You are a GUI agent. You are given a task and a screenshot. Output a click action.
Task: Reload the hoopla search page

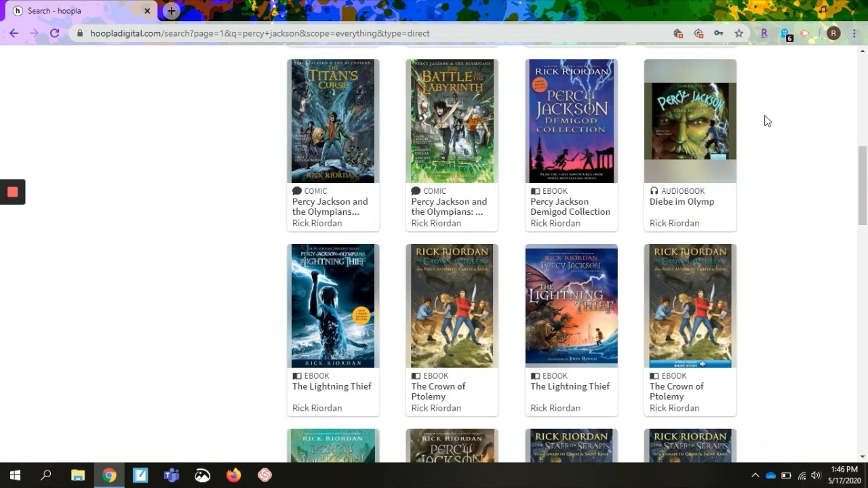pyautogui.click(x=54, y=33)
